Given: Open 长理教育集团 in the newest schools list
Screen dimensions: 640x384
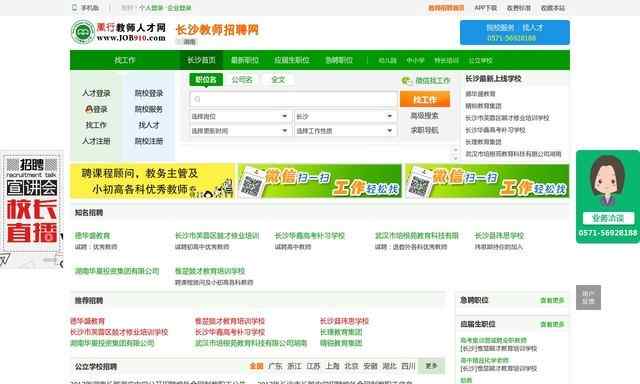Looking at the screenshot, I should (483, 142).
